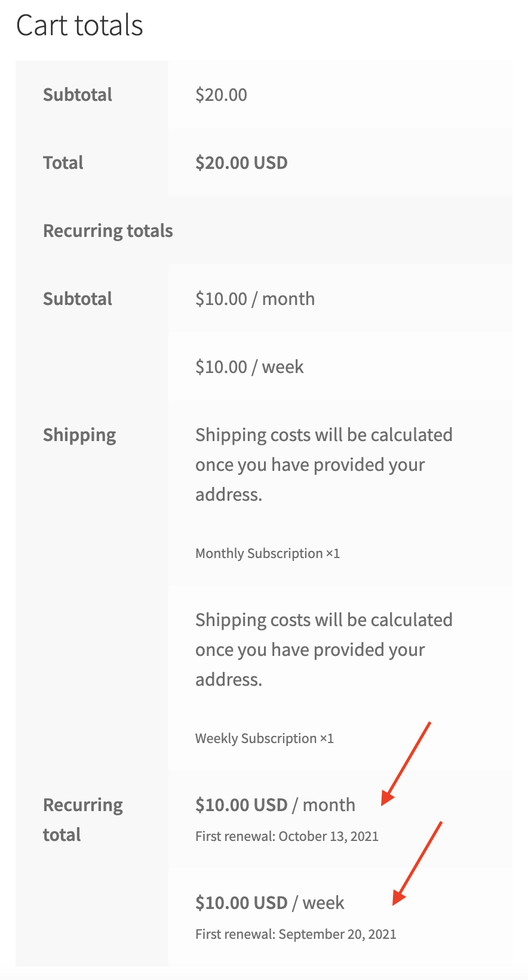
Task: Click the Weekly Subscription ×1 text
Action: [264, 739]
